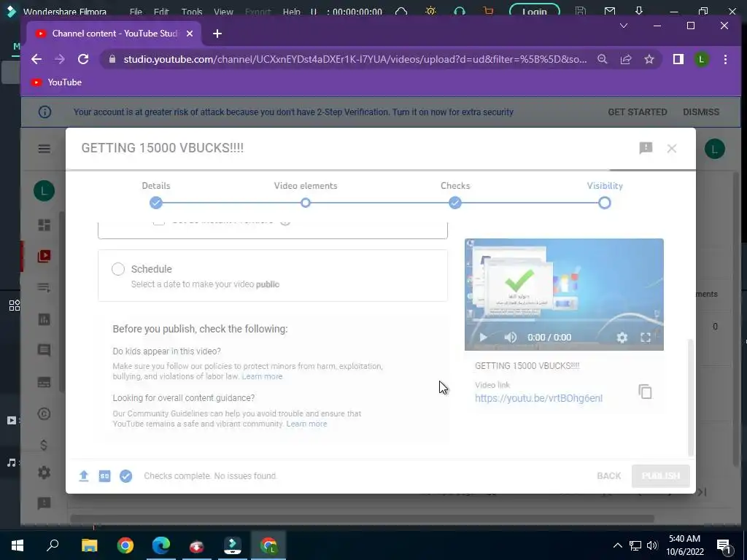The height and width of the screenshot is (560, 747).
Task: Open Monetization dollar icon in sidebar
Action: click(x=44, y=445)
